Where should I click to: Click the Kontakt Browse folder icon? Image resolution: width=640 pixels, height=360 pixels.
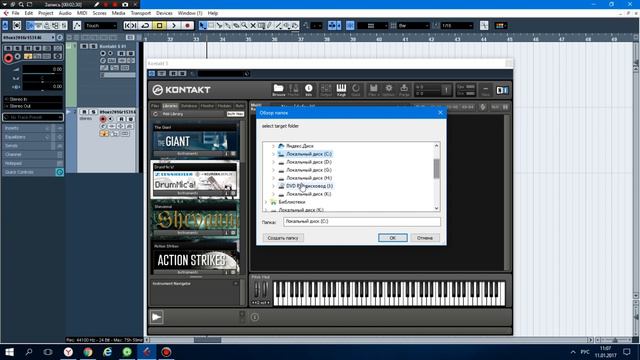click(278, 89)
